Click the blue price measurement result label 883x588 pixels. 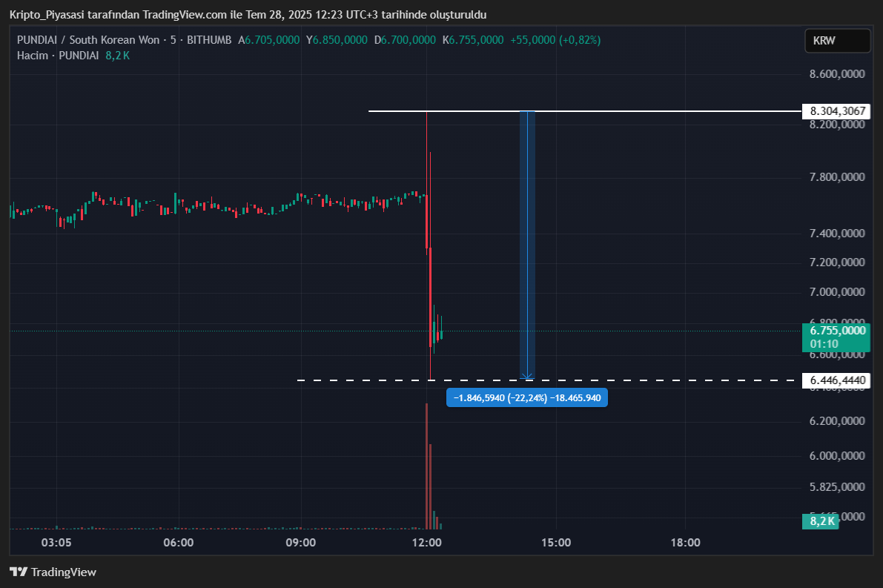pos(526,398)
